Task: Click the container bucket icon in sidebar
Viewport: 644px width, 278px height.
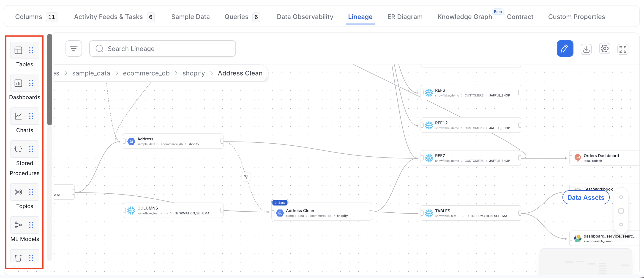Action: coord(18,258)
